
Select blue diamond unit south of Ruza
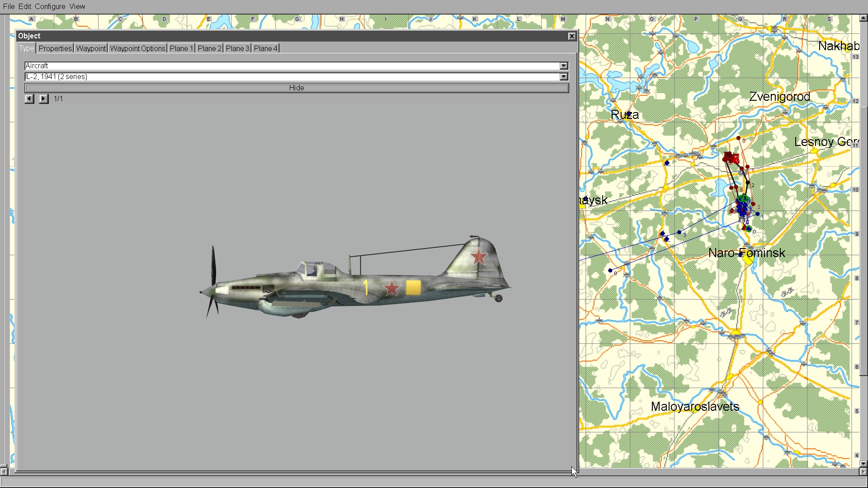[x=667, y=163]
